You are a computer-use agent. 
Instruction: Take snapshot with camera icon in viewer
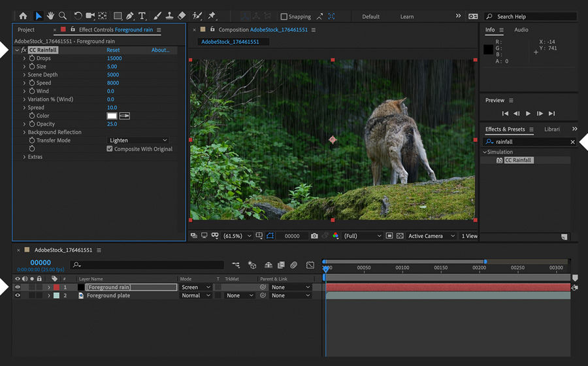[314, 236]
